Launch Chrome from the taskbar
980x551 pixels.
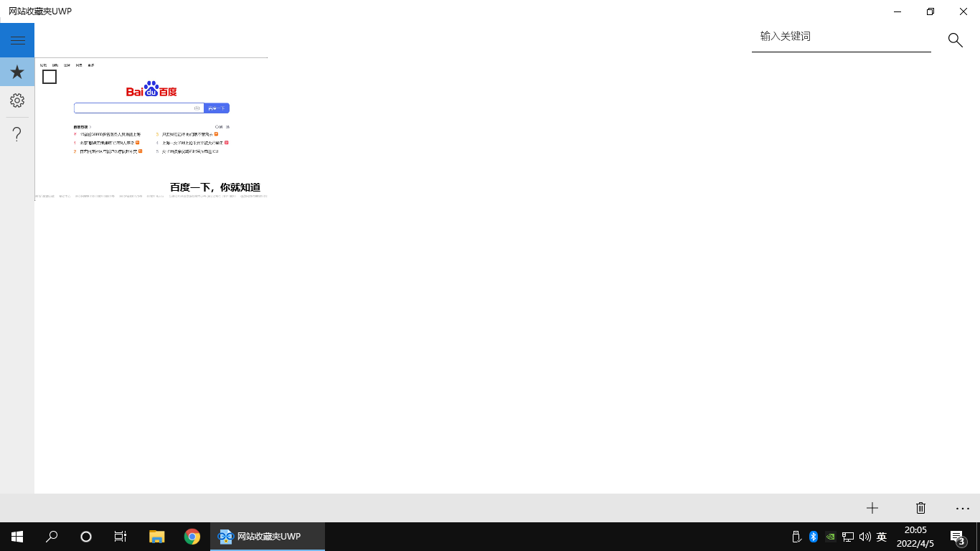point(192,537)
